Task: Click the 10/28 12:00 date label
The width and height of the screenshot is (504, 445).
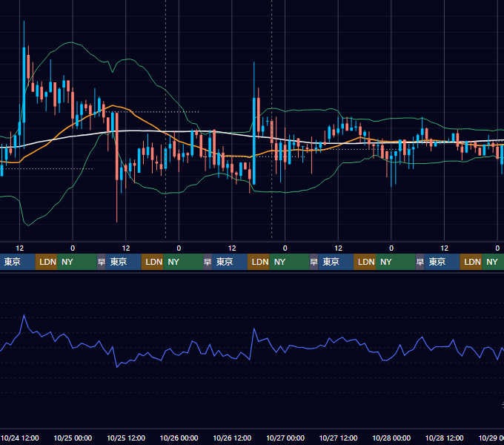Action: (x=444, y=438)
